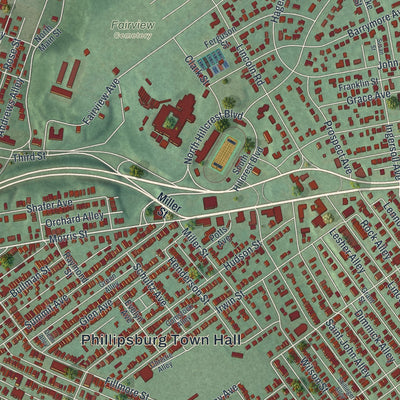Click the Ferguson St label

point(219,39)
